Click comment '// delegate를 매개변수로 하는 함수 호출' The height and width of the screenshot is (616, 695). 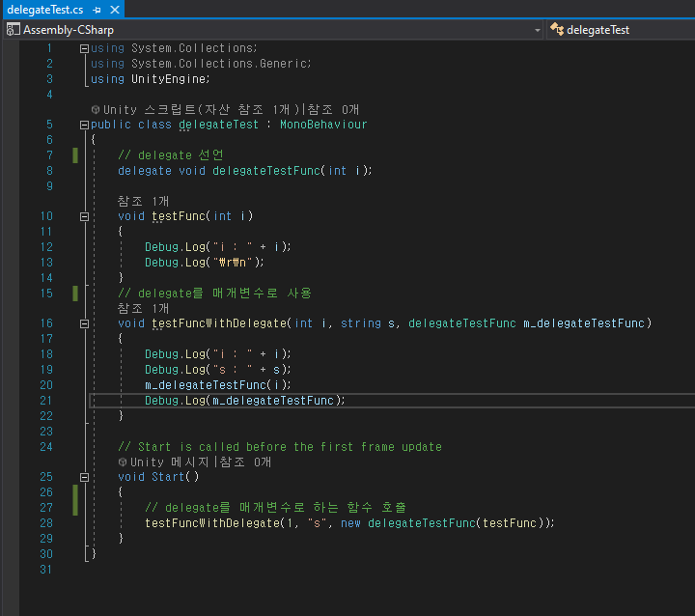point(276,507)
